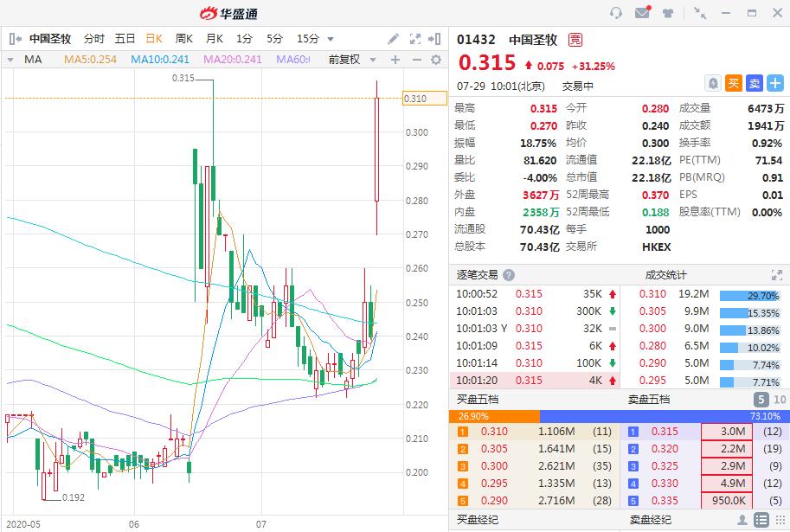Switch order book to 5 levels

coord(761,400)
